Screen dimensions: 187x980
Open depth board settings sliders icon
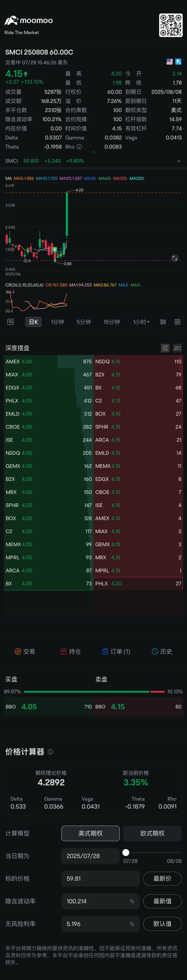point(165,348)
